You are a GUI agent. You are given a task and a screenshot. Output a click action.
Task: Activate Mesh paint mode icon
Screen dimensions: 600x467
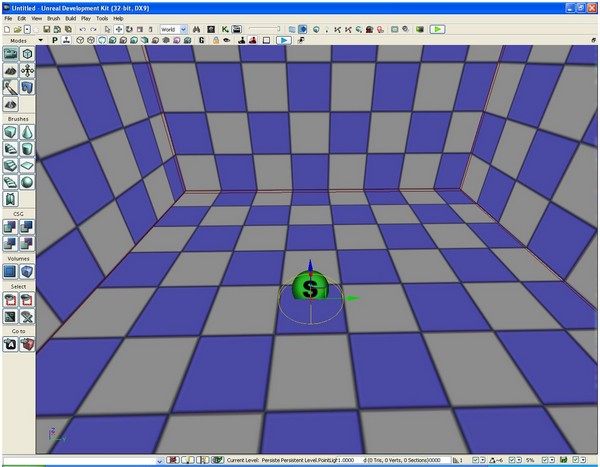[10, 88]
